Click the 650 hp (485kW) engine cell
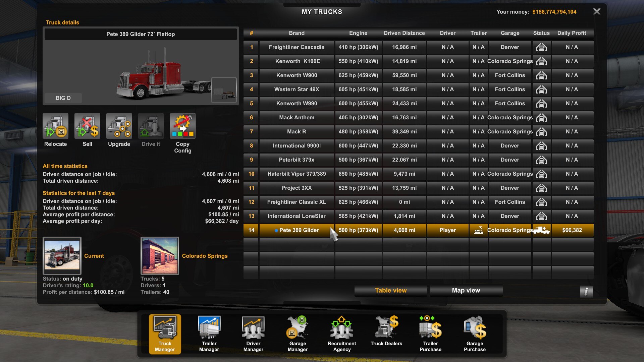 (x=358, y=174)
